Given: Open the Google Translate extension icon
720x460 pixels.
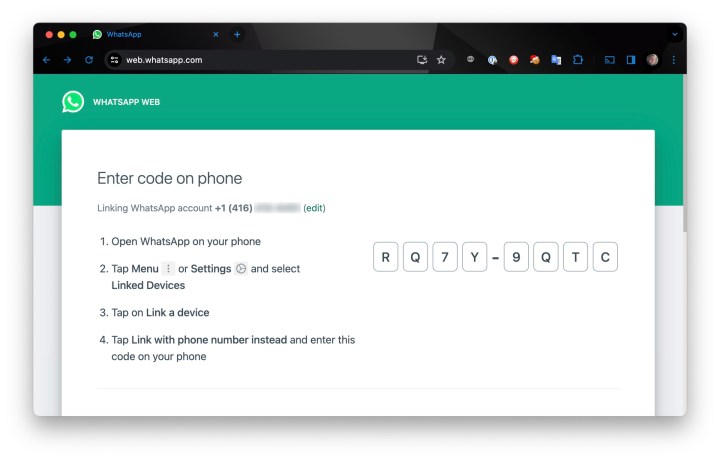Looking at the screenshot, I should click(556, 60).
